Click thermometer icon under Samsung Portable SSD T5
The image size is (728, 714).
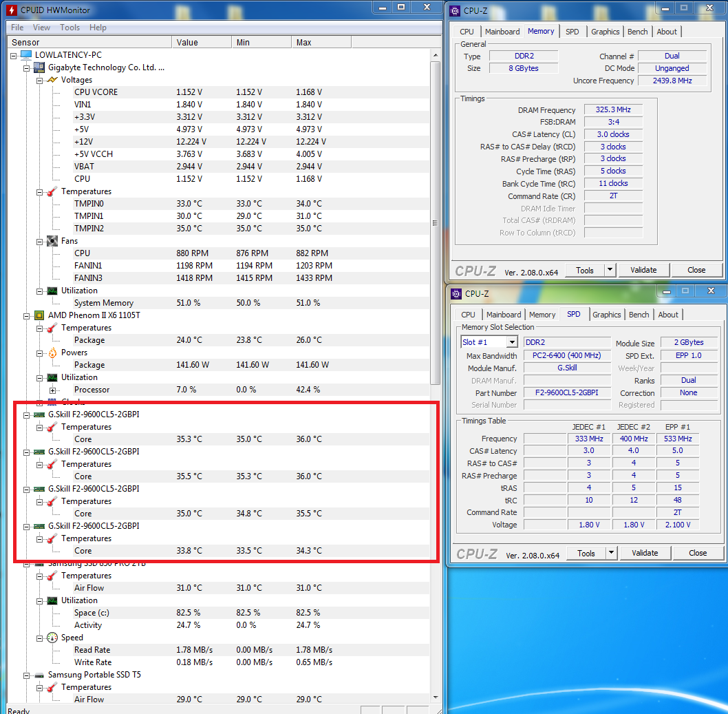point(52,687)
